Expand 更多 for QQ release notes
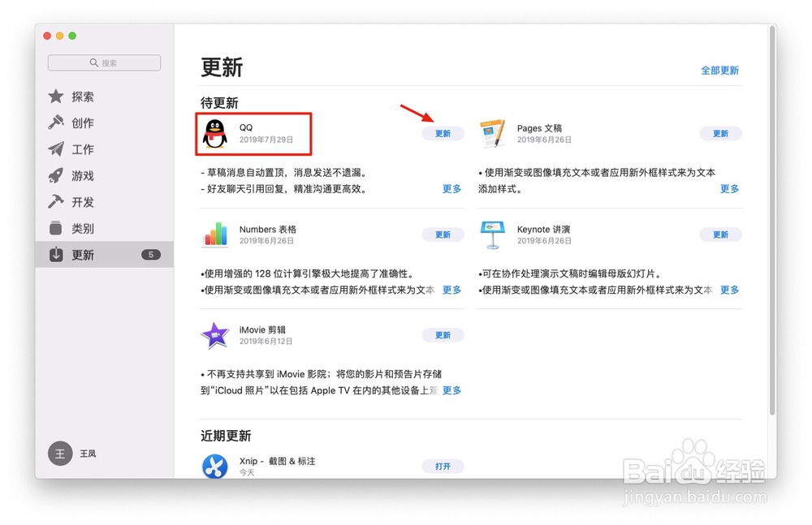Image resolution: width=812 pixels, height=525 pixels. click(451, 189)
